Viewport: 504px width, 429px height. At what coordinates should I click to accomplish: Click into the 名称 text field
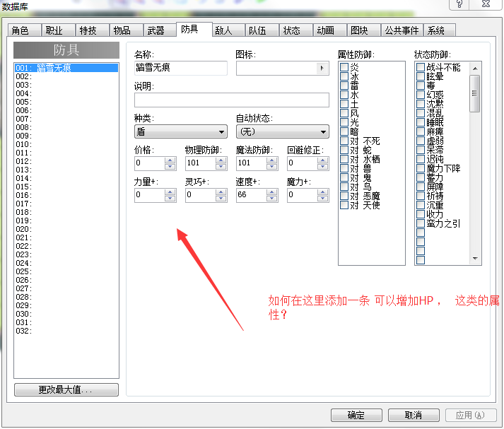(181, 68)
